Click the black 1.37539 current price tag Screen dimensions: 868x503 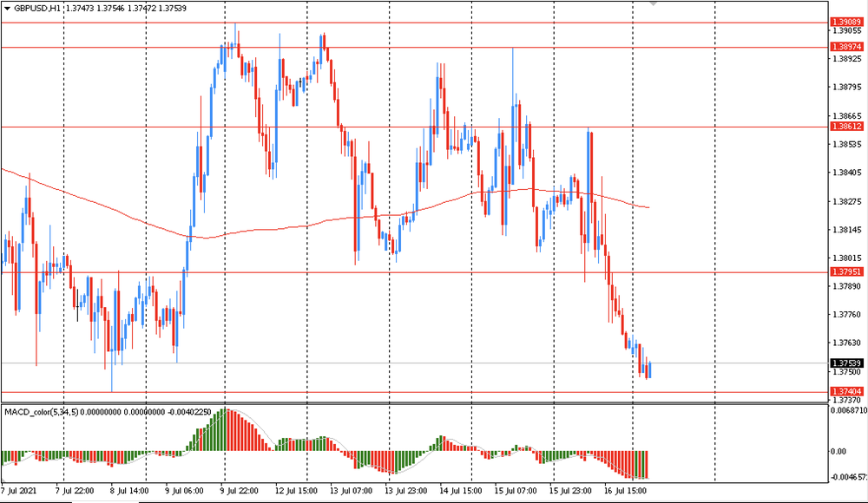[x=846, y=363]
